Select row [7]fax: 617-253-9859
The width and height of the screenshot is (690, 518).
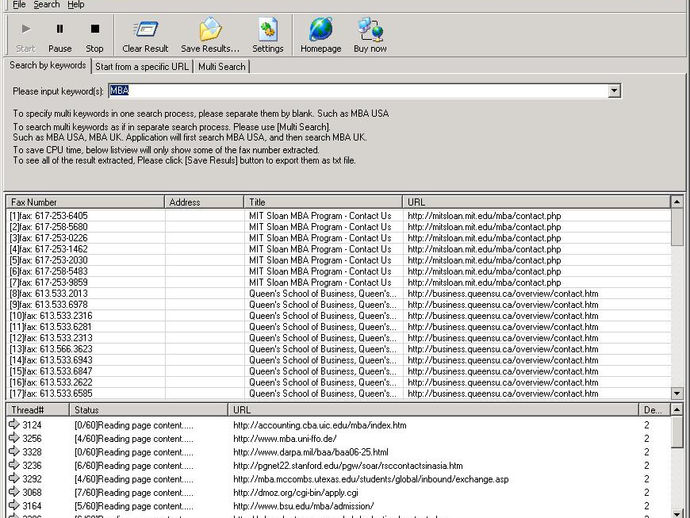[x=339, y=282]
